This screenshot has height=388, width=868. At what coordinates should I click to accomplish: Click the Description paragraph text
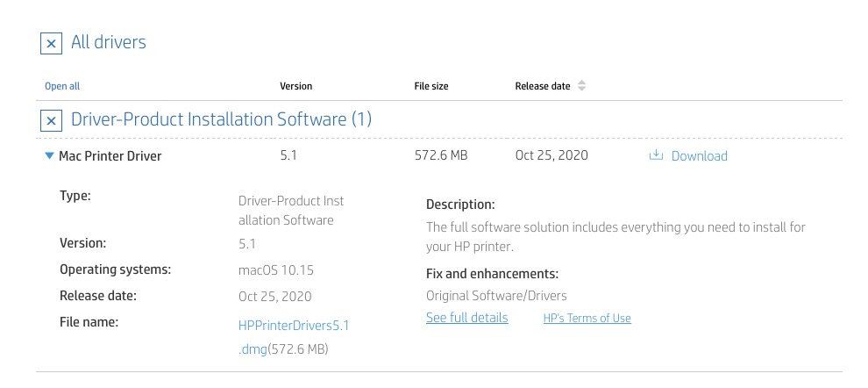[615, 237]
